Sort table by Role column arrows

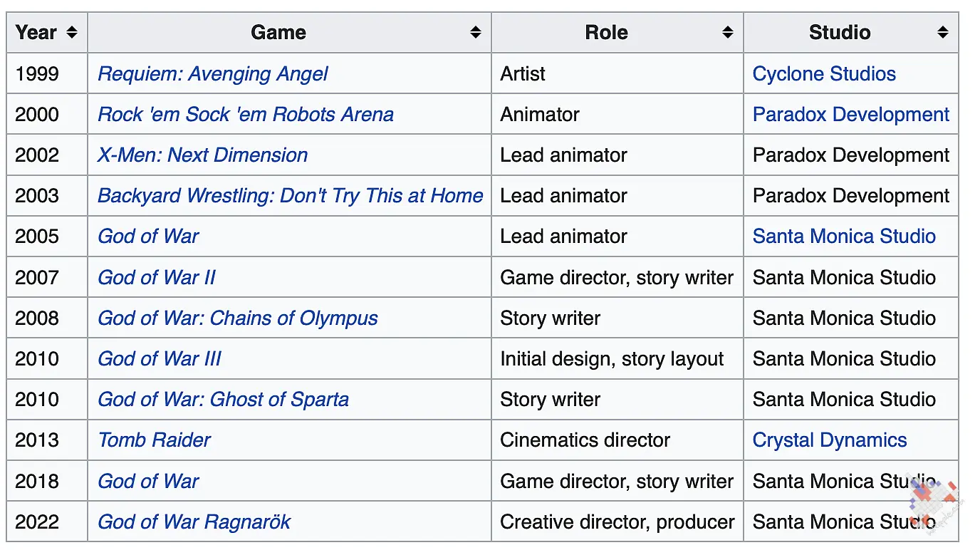[727, 33]
